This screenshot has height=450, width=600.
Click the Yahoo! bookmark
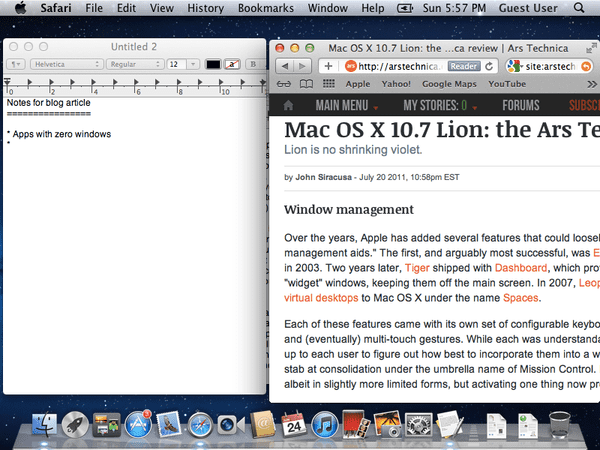(x=396, y=84)
